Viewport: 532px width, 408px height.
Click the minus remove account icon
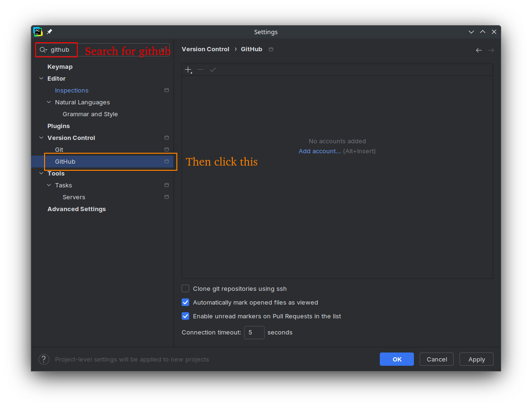tap(200, 70)
